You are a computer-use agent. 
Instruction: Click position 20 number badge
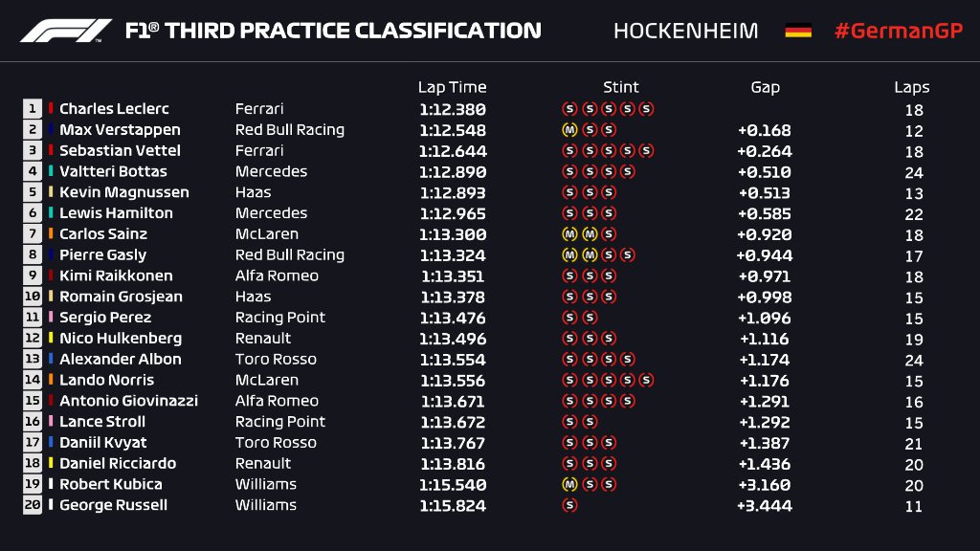click(33, 505)
